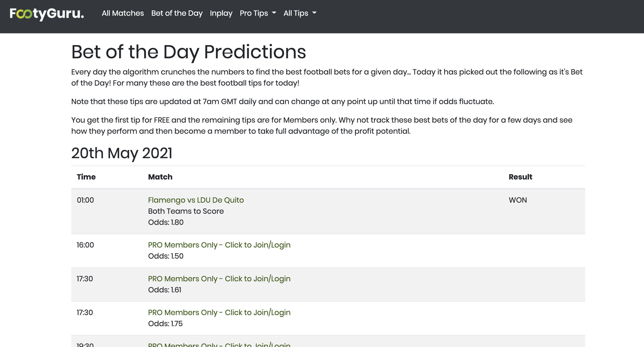Click the 19:30 PRO Members Only link
The width and height of the screenshot is (644, 347).
click(219, 344)
